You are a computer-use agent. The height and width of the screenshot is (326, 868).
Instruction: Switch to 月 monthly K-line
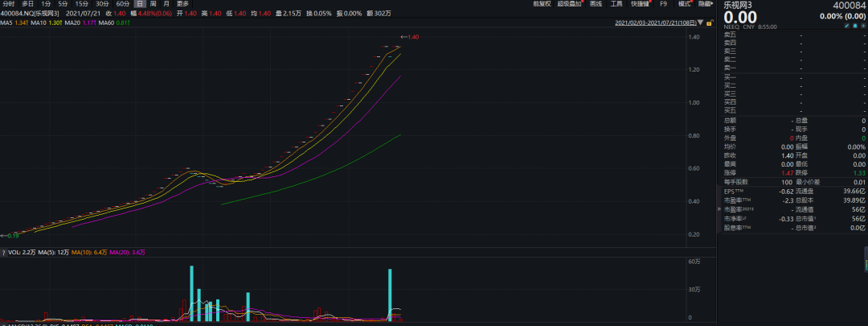pyautogui.click(x=166, y=4)
